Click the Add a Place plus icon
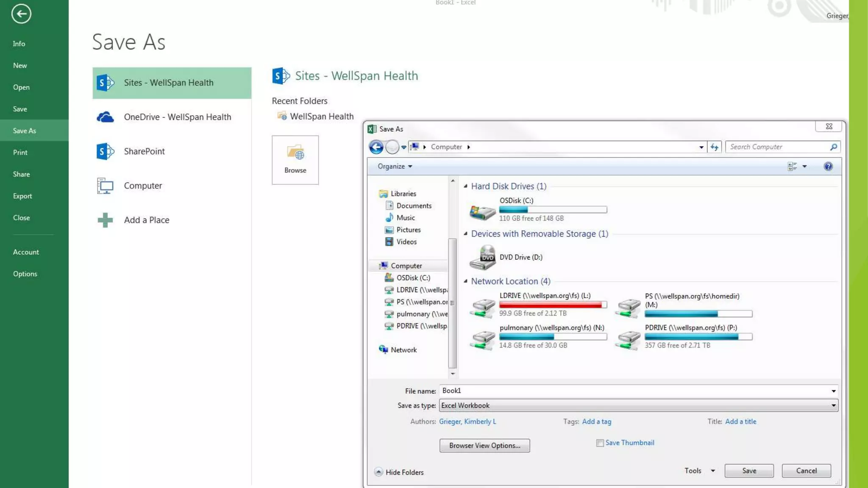 tap(105, 220)
